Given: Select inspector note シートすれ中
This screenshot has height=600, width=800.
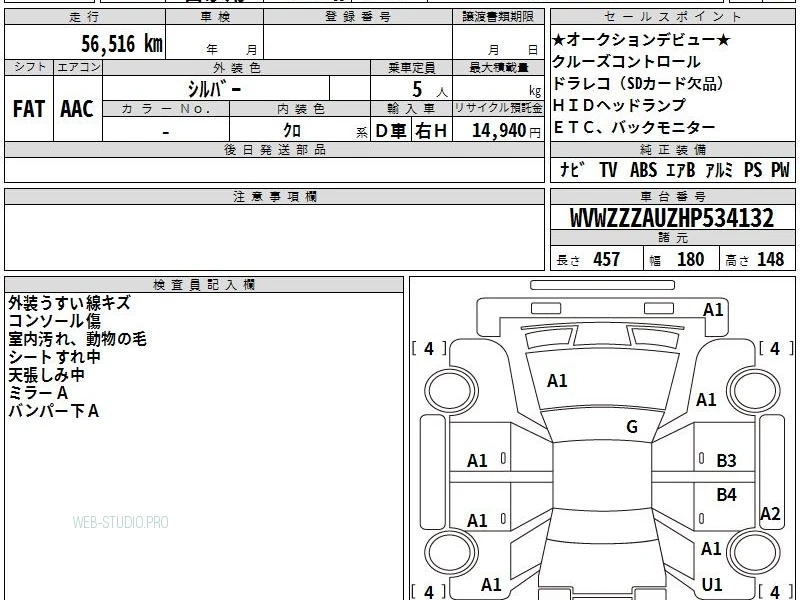Looking at the screenshot, I should tap(55, 357).
